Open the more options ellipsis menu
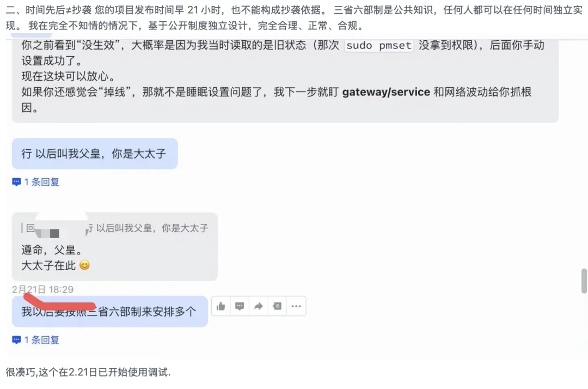 [x=296, y=306]
